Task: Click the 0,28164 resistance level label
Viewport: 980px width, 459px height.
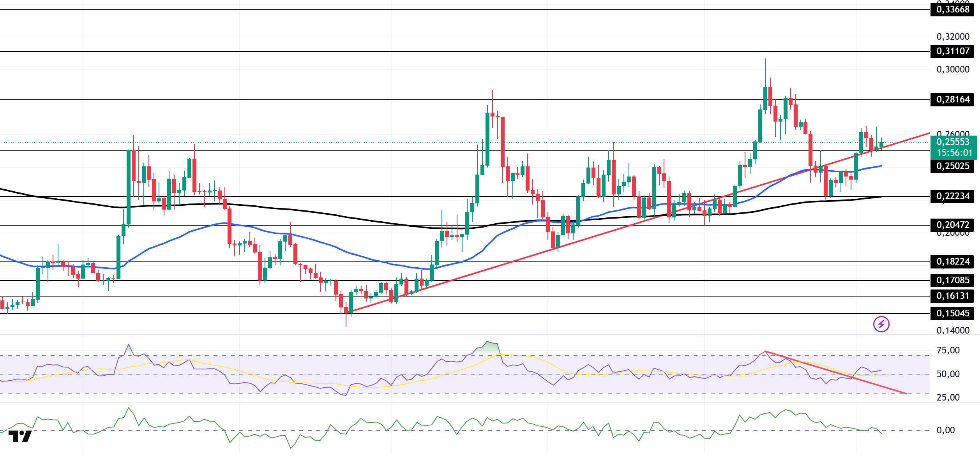Action: coord(952,99)
